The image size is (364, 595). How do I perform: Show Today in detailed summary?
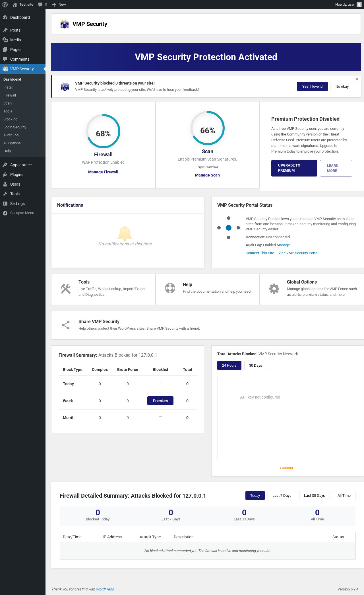tap(255, 496)
